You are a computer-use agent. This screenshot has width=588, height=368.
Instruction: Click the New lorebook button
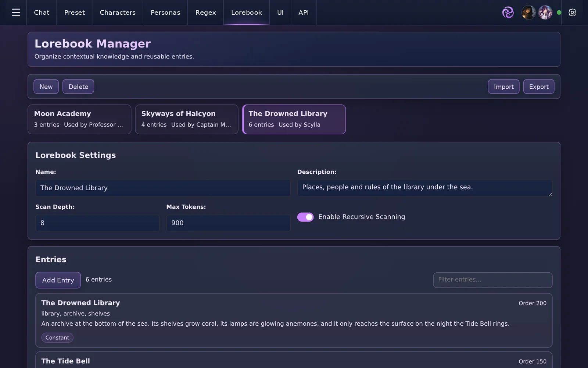click(46, 86)
